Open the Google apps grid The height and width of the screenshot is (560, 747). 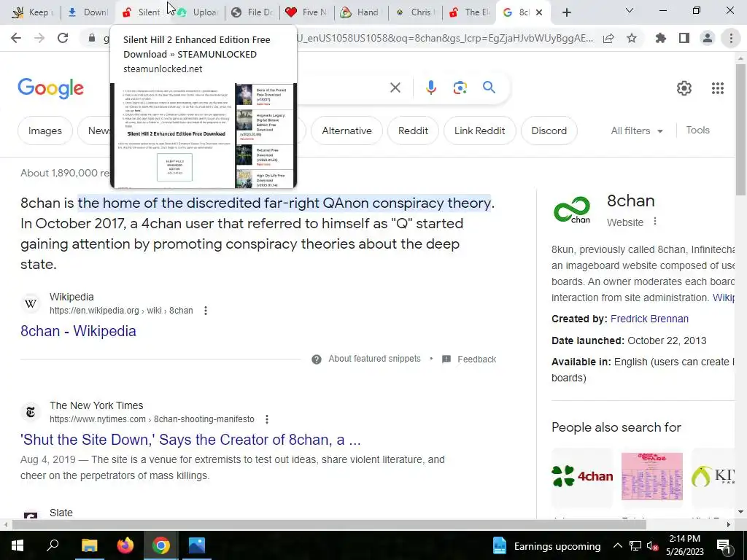click(x=718, y=88)
